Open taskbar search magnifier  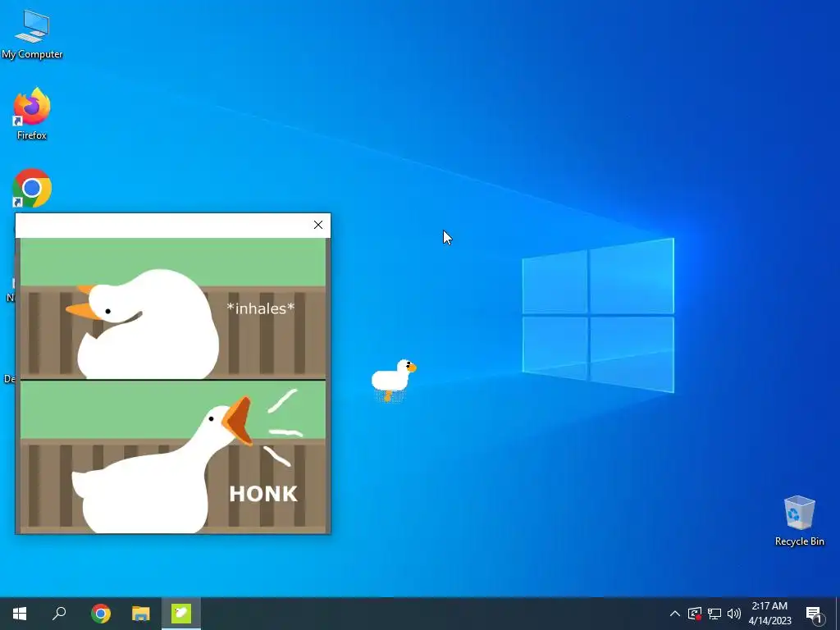click(59, 614)
